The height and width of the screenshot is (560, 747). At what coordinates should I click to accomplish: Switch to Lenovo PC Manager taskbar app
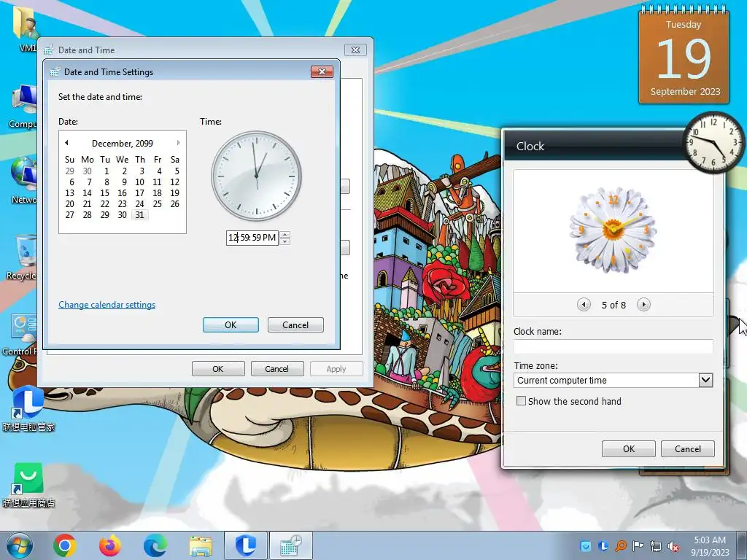point(246,545)
